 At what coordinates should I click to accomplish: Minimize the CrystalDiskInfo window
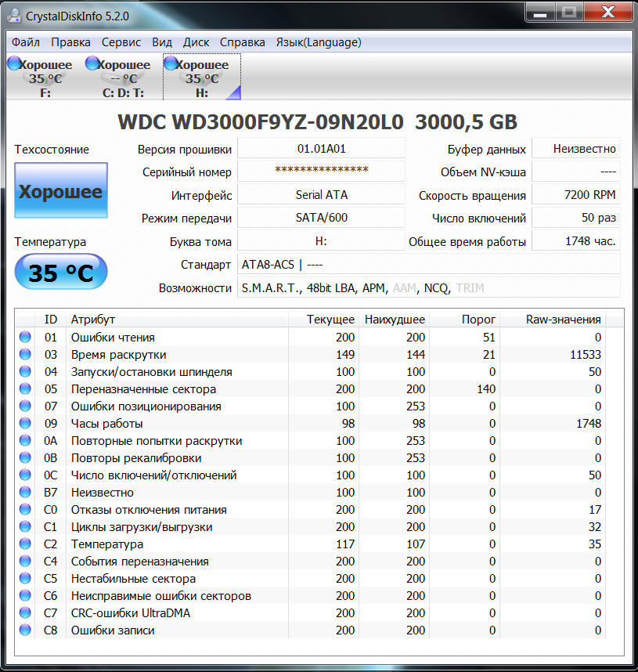coord(540,13)
